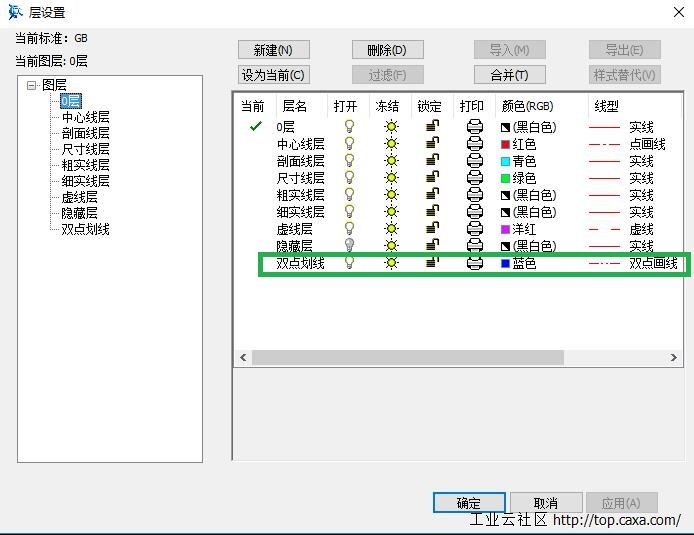Click the lock icon for 剖面线层

click(x=432, y=161)
